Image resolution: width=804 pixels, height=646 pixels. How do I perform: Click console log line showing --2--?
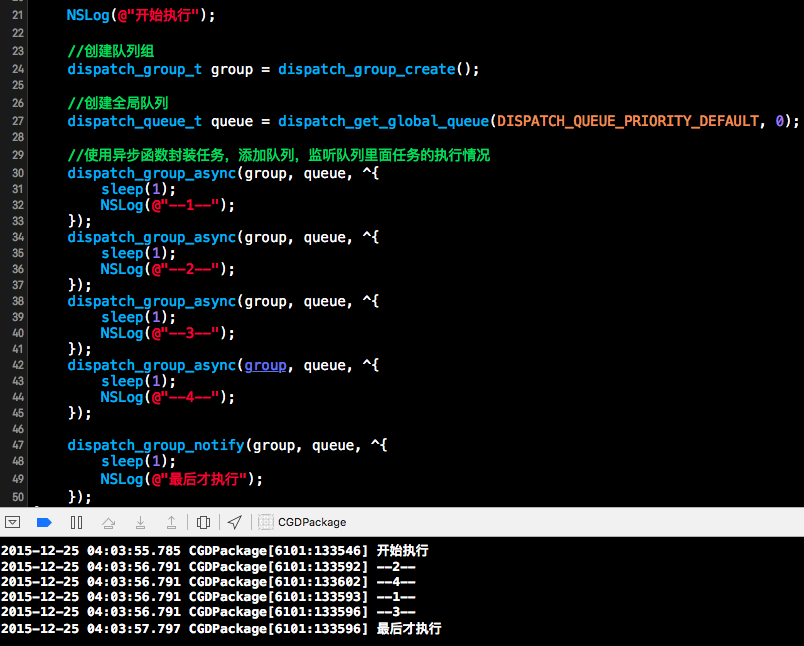(x=208, y=567)
